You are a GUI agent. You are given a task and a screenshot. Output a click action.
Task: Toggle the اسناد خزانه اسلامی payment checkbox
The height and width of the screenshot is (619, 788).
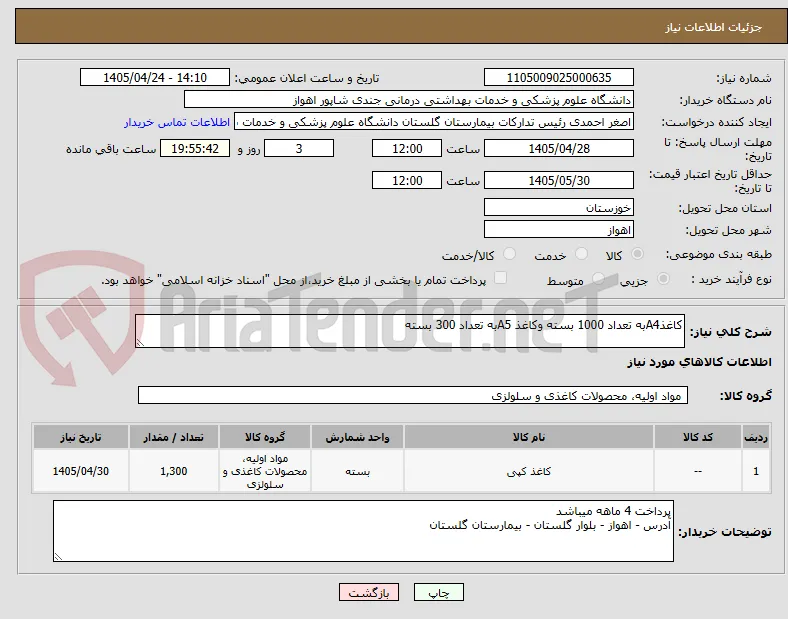(x=500, y=278)
